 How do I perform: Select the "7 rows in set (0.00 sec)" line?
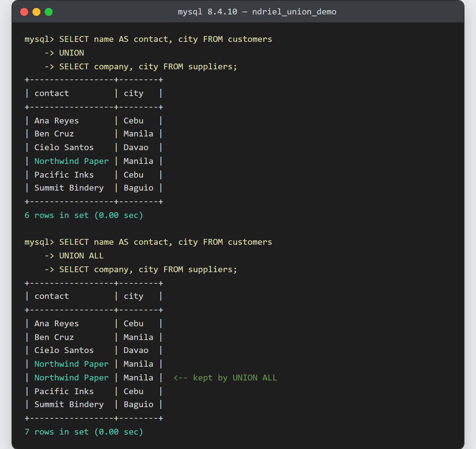tap(84, 432)
